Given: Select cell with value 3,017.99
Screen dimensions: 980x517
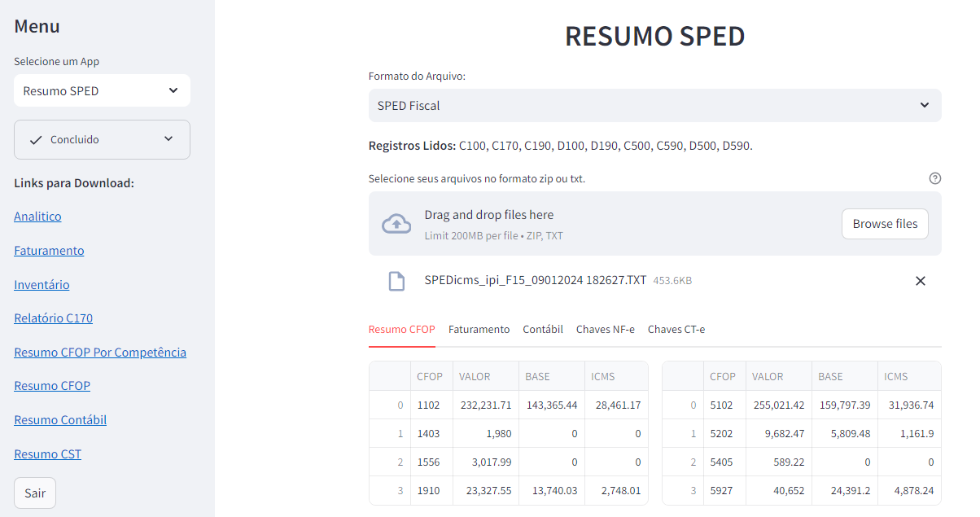Looking at the screenshot, I should [x=486, y=462].
